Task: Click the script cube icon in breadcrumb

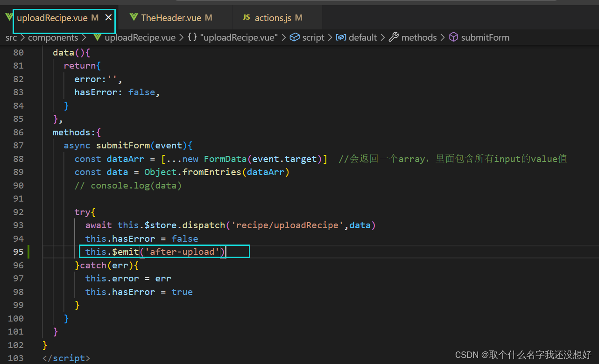Action: [x=295, y=37]
